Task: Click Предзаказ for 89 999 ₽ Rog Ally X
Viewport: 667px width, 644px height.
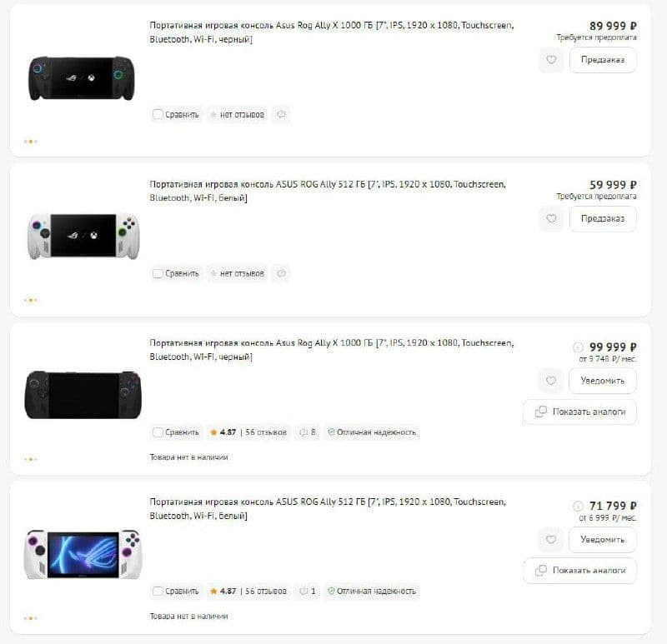Action: pyautogui.click(x=603, y=60)
